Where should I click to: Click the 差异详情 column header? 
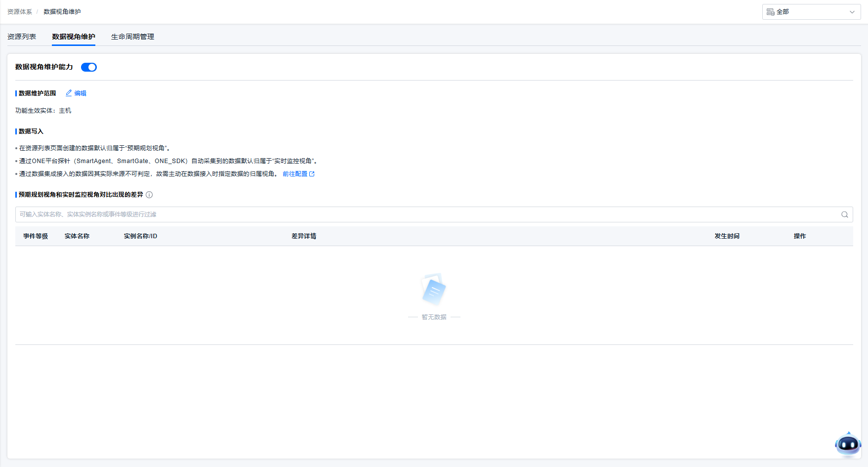pyautogui.click(x=304, y=236)
